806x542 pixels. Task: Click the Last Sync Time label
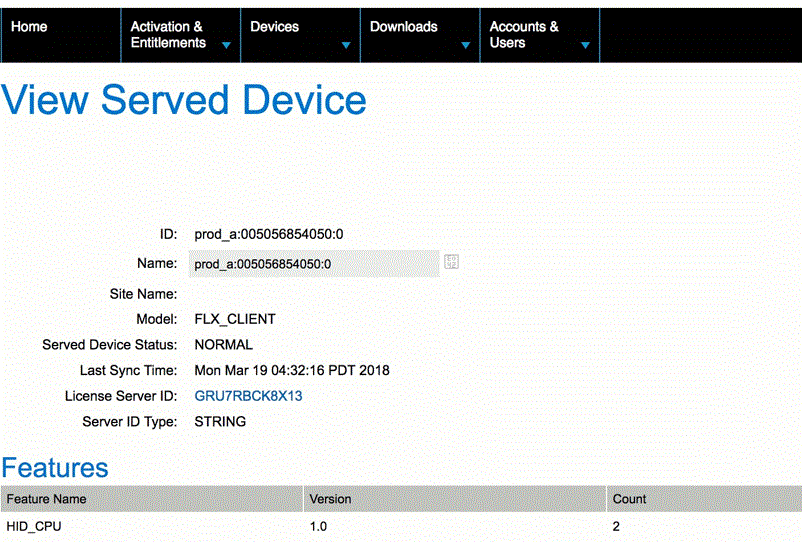pos(128,370)
